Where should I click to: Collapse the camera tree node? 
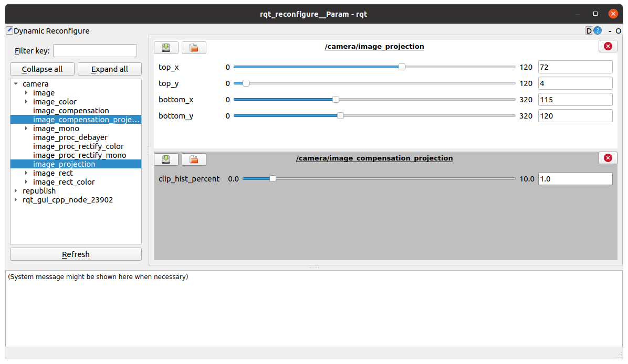click(x=16, y=84)
